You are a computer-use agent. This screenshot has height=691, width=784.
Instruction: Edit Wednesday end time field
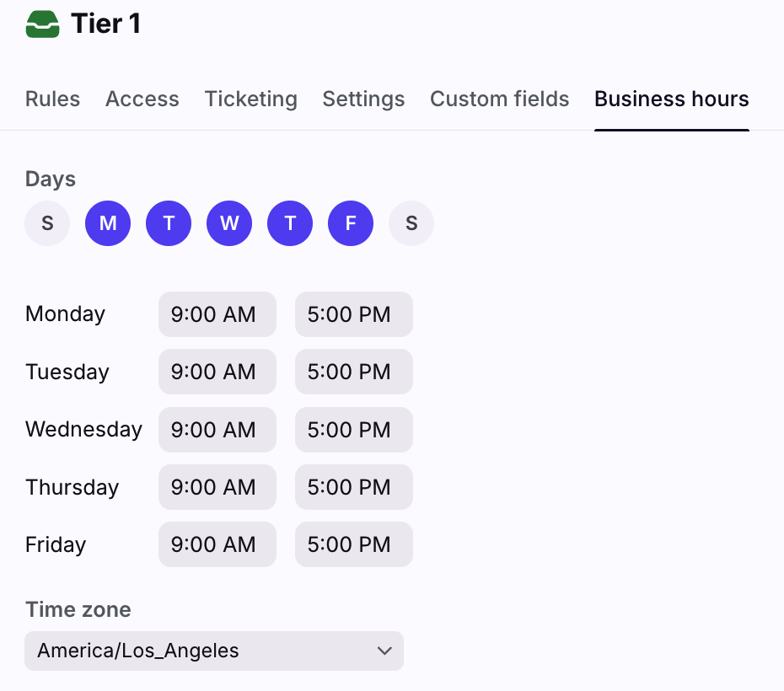pos(354,430)
